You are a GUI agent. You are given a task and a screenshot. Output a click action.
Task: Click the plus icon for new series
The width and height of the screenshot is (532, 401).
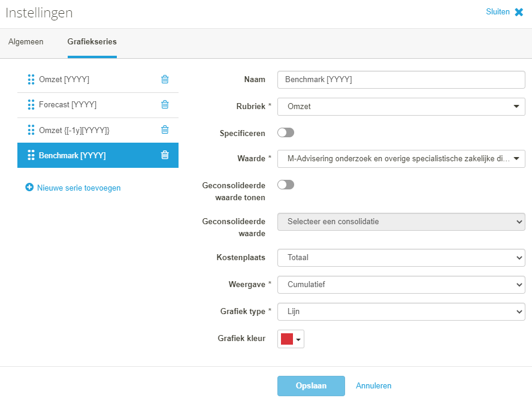coord(29,187)
